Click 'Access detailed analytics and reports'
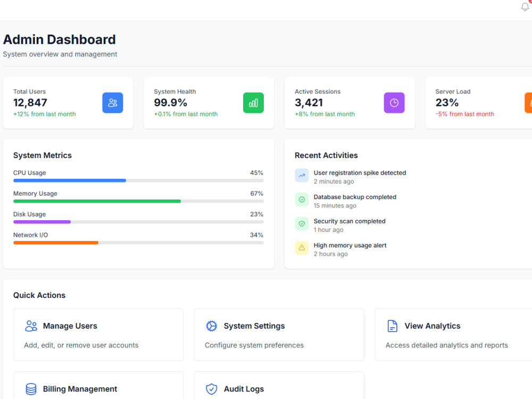The image size is (532, 399). coord(446,345)
